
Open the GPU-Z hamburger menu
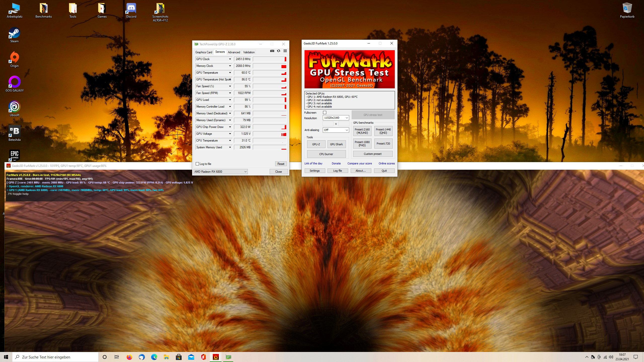click(x=285, y=51)
